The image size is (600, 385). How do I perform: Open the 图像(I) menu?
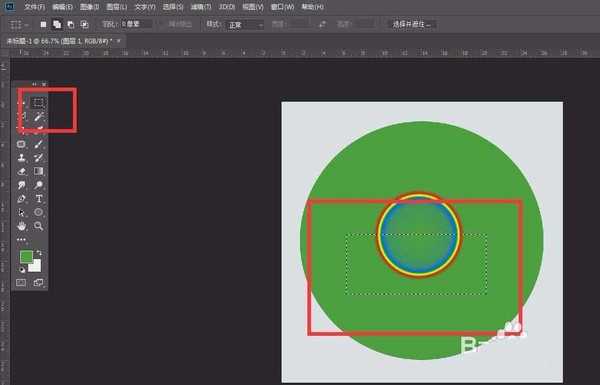[90, 7]
